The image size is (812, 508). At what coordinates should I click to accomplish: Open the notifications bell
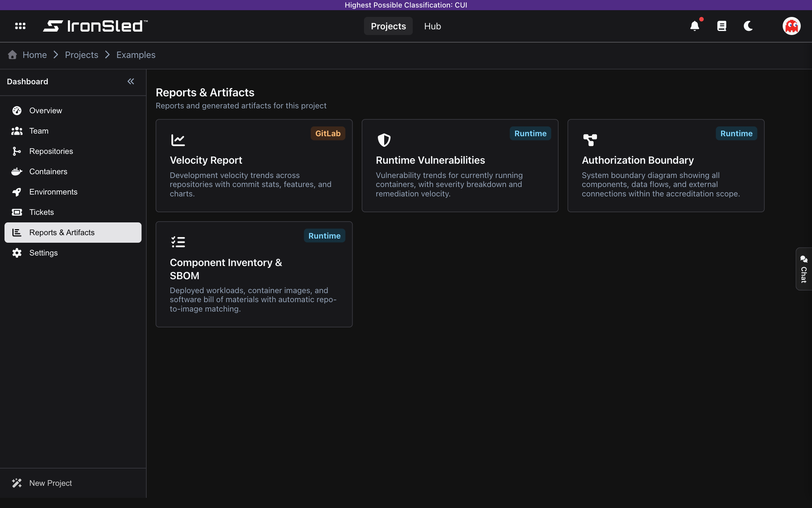pos(695,26)
